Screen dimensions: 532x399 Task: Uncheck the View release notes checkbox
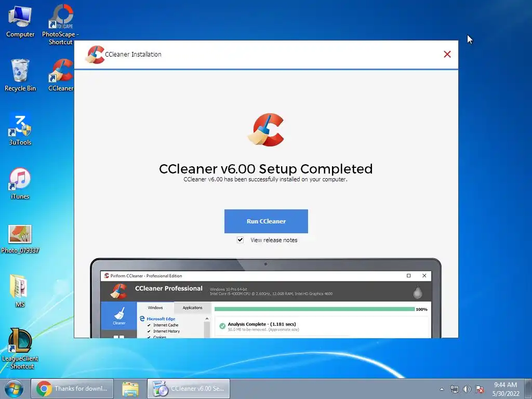point(240,240)
